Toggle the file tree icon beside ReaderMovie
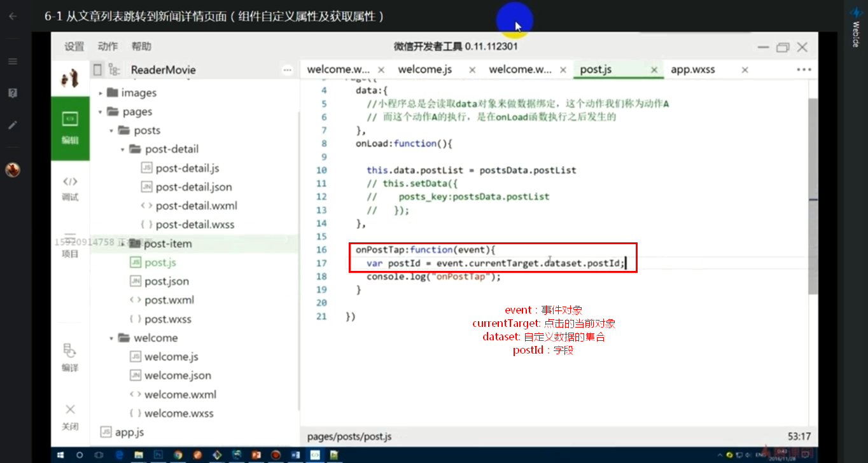The height and width of the screenshot is (463, 868). tap(115, 69)
